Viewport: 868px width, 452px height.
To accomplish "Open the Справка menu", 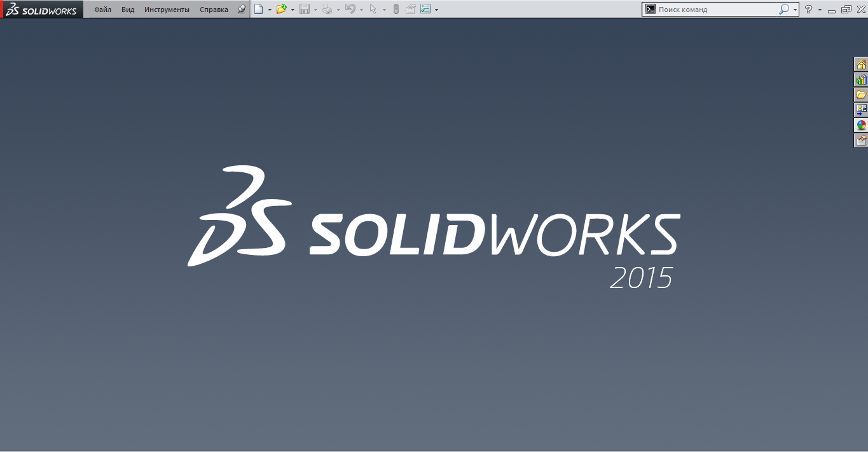I will pyautogui.click(x=214, y=10).
